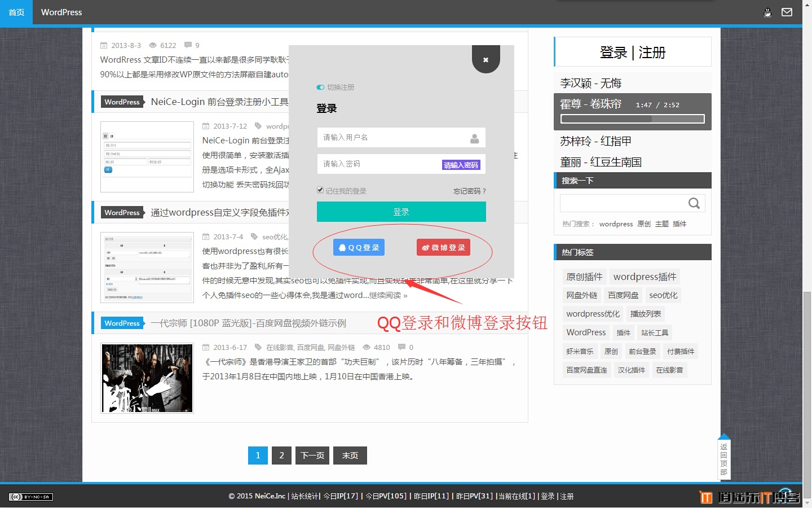The height and width of the screenshot is (508, 812).
Task: Open the 站长统计 footer link
Action: tap(305, 496)
